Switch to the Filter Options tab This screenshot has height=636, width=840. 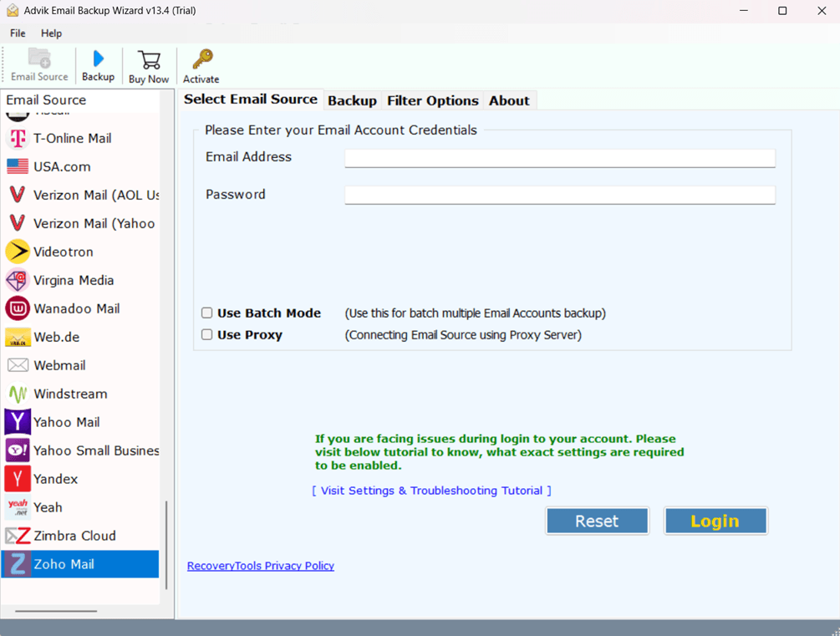tap(433, 101)
